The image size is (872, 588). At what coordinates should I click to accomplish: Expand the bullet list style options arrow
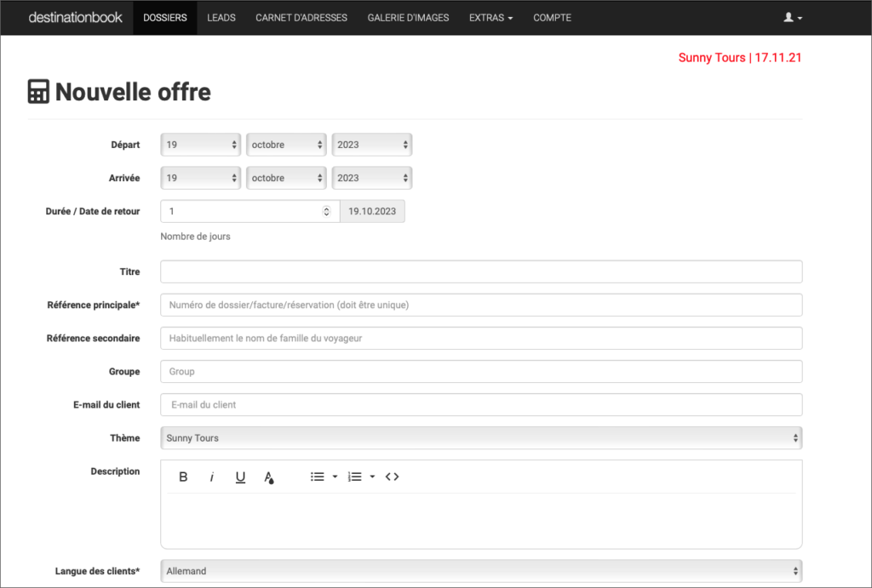(335, 477)
